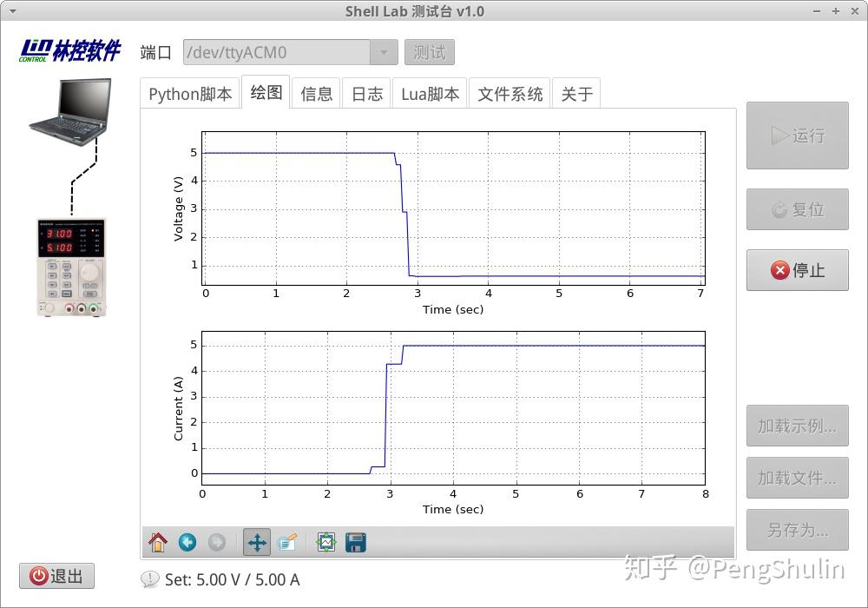Open the axis edit tool via the pencil icon

coord(287,542)
